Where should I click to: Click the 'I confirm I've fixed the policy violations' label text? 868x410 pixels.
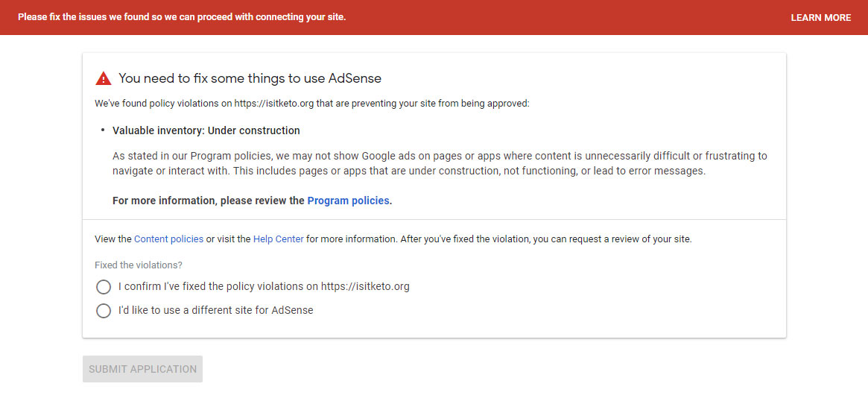(x=264, y=286)
